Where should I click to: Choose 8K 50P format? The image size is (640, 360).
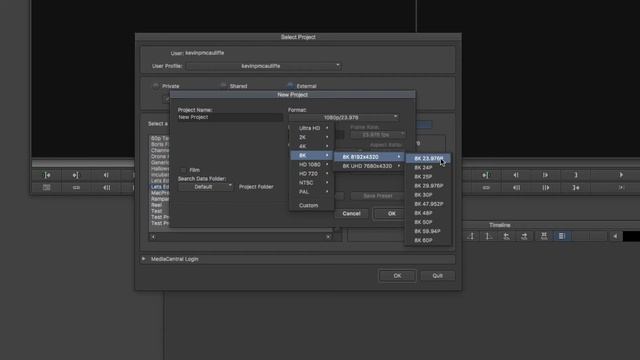428,222
